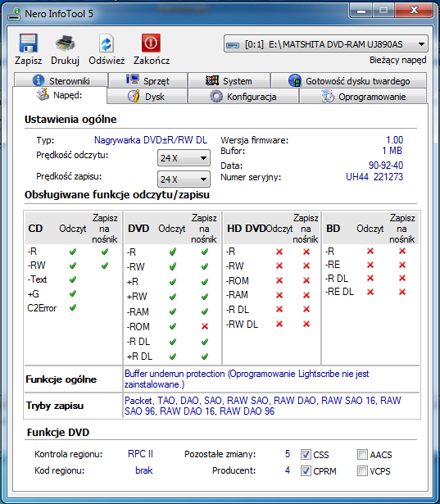Click the Sprzęt tab computer icon
Screen dimensions: 440x504
click(x=133, y=79)
